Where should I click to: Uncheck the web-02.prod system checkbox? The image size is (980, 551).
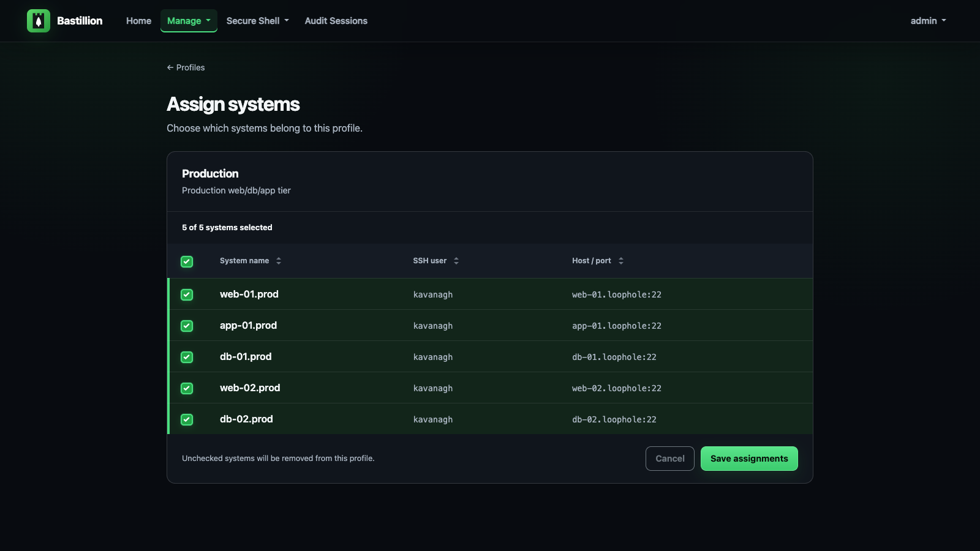pyautogui.click(x=187, y=388)
